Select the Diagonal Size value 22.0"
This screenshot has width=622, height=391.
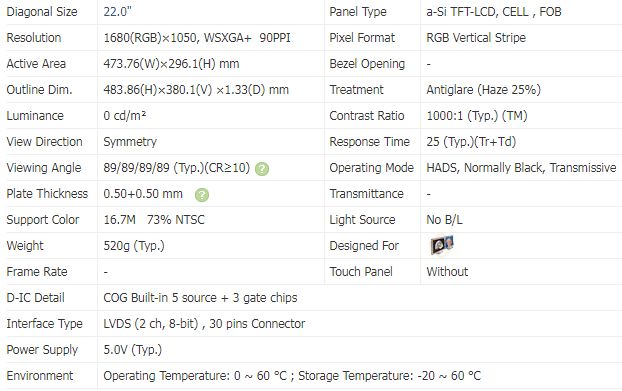tap(117, 12)
